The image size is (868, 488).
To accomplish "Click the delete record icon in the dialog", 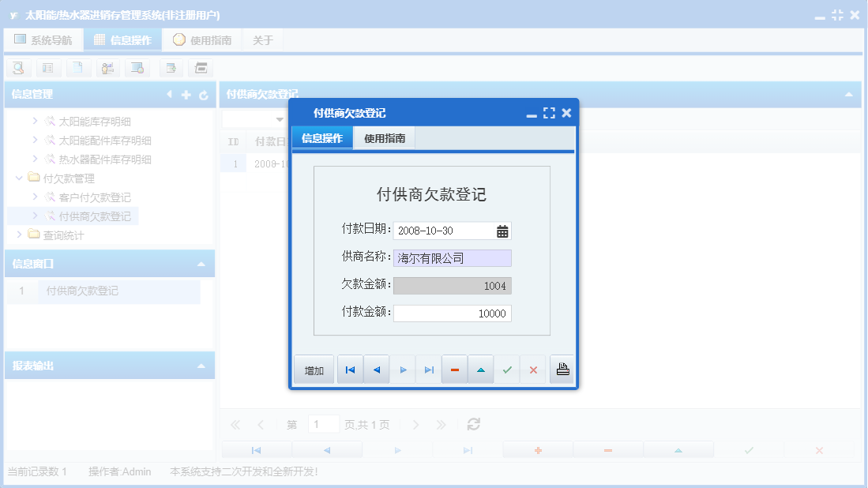I will pyautogui.click(x=455, y=369).
